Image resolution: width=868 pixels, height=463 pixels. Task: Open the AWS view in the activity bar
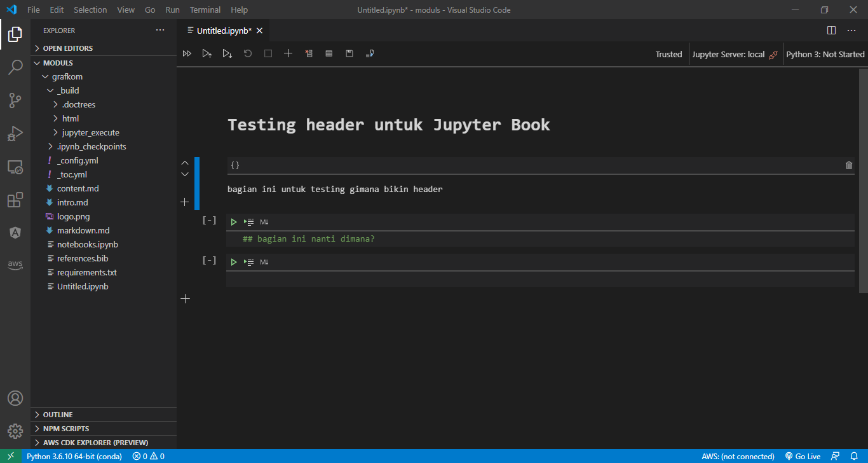coord(15,265)
